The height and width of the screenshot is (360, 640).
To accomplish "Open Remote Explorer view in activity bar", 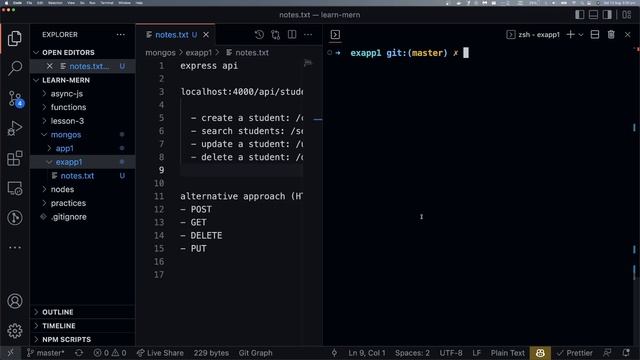I will [15, 188].
